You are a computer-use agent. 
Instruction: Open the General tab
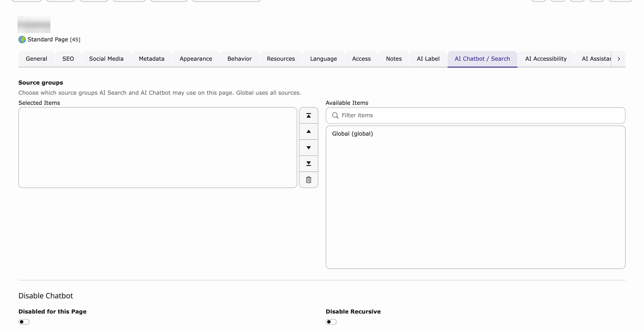pyautogui.click(x=37, y=59)
